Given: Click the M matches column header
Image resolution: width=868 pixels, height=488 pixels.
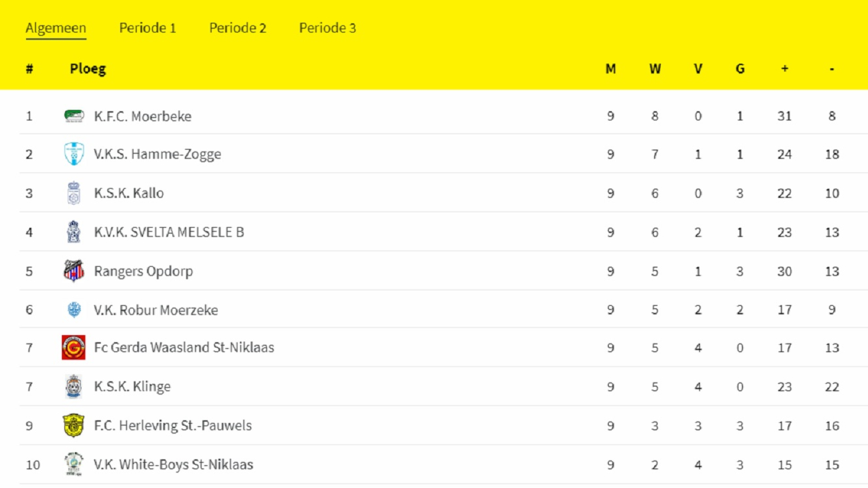Looking at the screenshot, I should click(611, 69).
